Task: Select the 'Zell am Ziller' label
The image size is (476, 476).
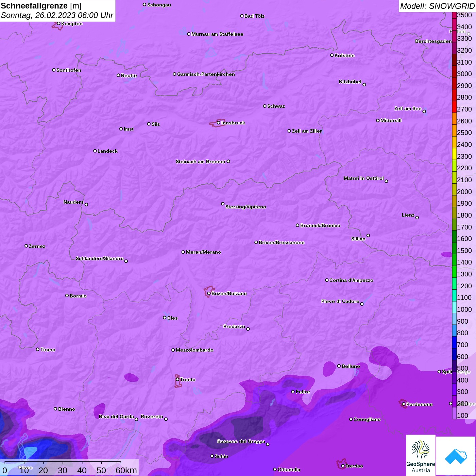Action: click(x=307, y=131)
